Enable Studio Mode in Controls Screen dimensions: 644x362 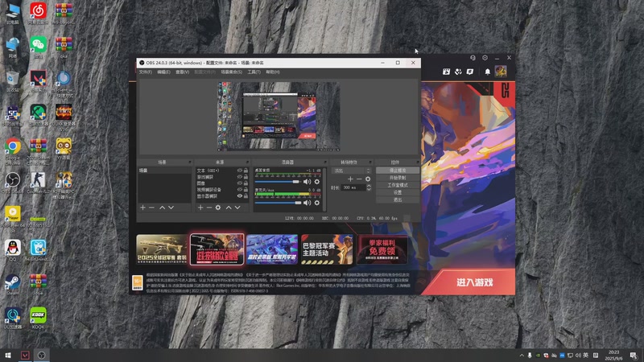coord(398,185)
